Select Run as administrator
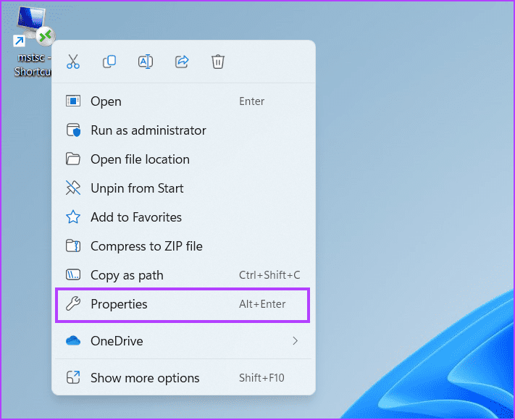The image size is (515, 420). 183,130
